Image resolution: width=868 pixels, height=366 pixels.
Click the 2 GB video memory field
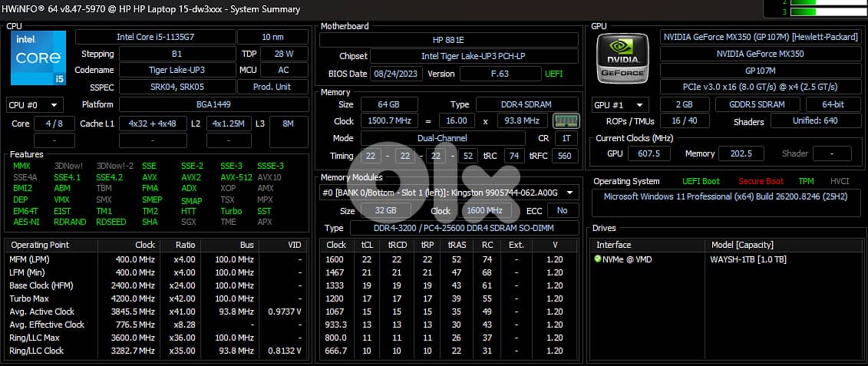pyautogui.click(x=685, y=104)
